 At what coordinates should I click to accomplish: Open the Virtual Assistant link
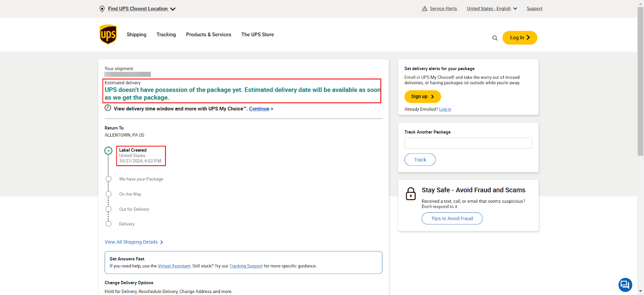pyautogui.click(x=174, y=266)
